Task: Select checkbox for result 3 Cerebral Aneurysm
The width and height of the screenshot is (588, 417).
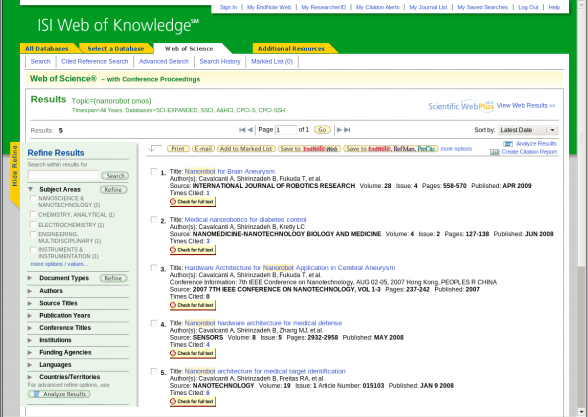Action: tap(154, 268)
